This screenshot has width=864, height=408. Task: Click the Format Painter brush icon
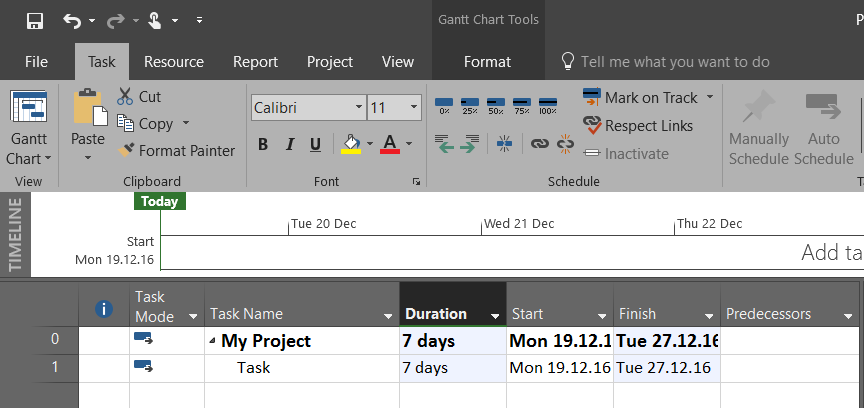[x=126, y=151]
